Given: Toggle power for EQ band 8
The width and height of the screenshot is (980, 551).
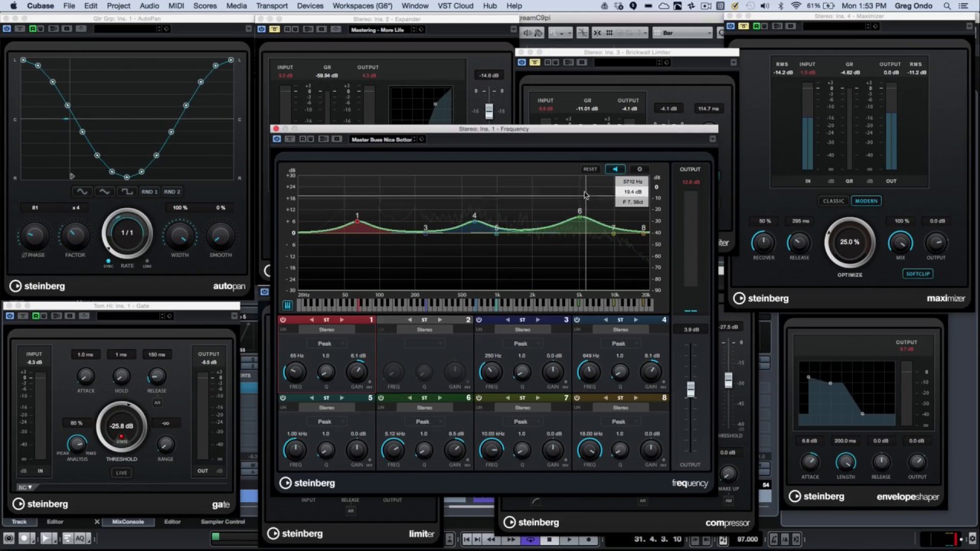Looking at the screenshot, I should click(x=577, y=398).
